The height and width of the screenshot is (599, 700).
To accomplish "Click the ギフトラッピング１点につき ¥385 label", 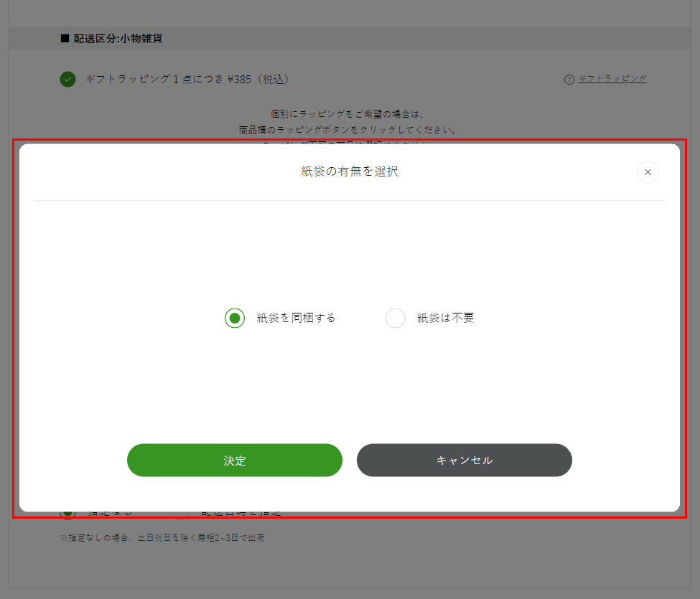I will [x=187, y=80].
